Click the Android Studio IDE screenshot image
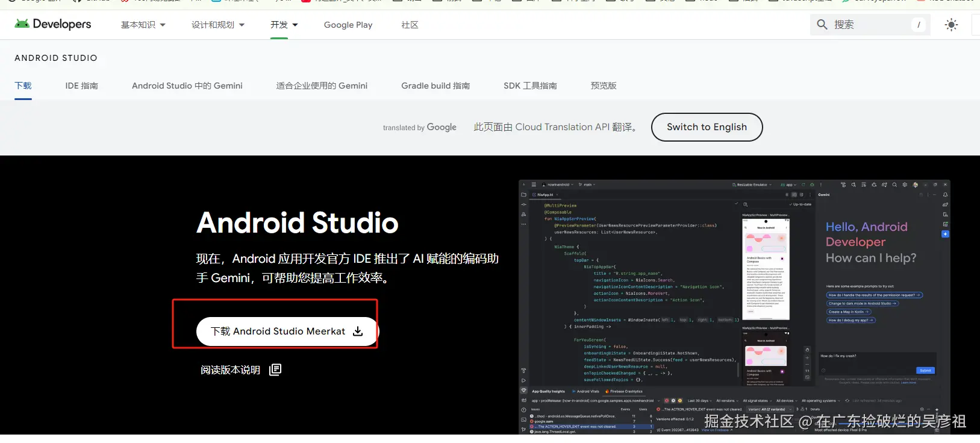Screen dimensions: 980x443 pyautogui.click(x=734, y=307)
